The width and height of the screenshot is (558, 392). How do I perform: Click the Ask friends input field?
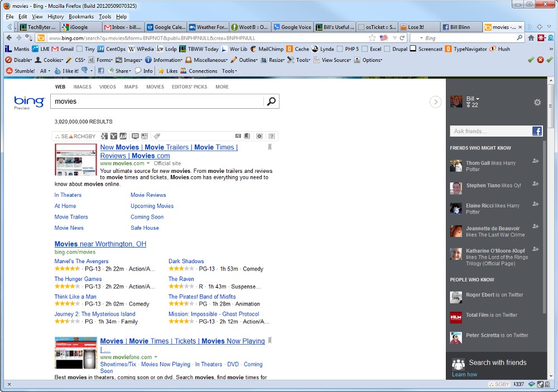point(490,131)
